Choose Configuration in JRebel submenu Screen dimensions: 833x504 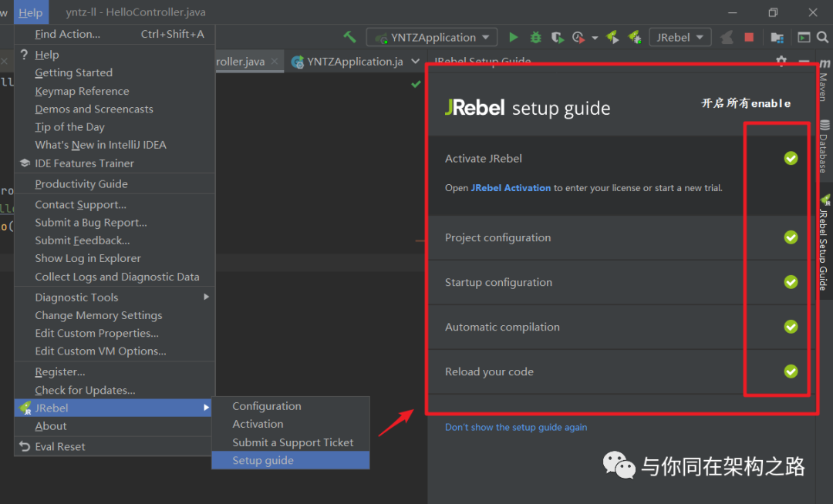click(291, 406)
